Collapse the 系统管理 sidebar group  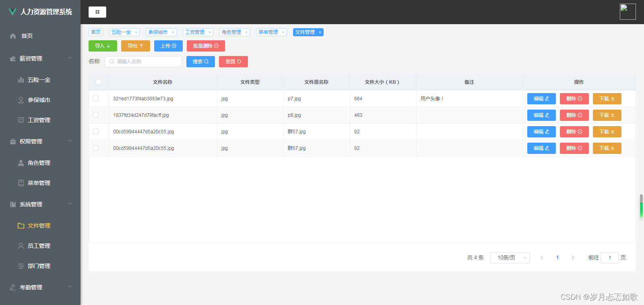[40, 204]
